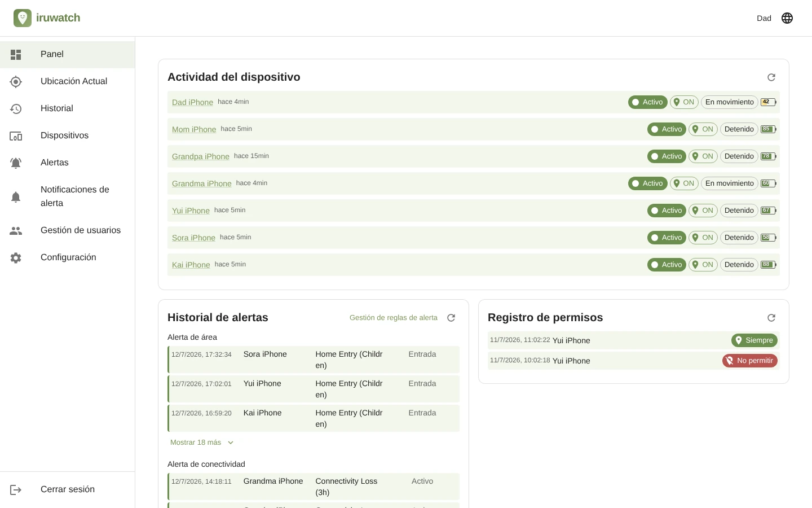This screenshot has width=812, height=508.
Task: Click Grandpa iPhone battery indicator icon
Action: point(769,156)
